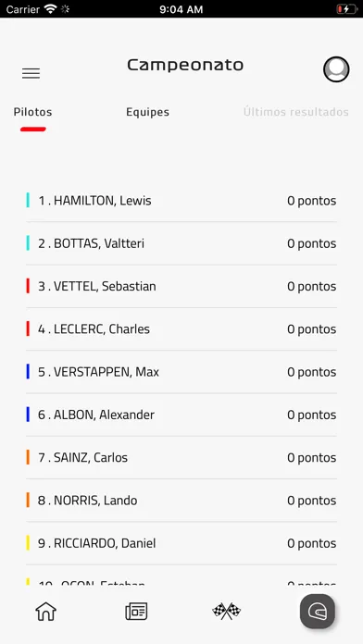Open NORRIS, Lando driver row
This screenshot has width=363, height=644.
point(181,501)
